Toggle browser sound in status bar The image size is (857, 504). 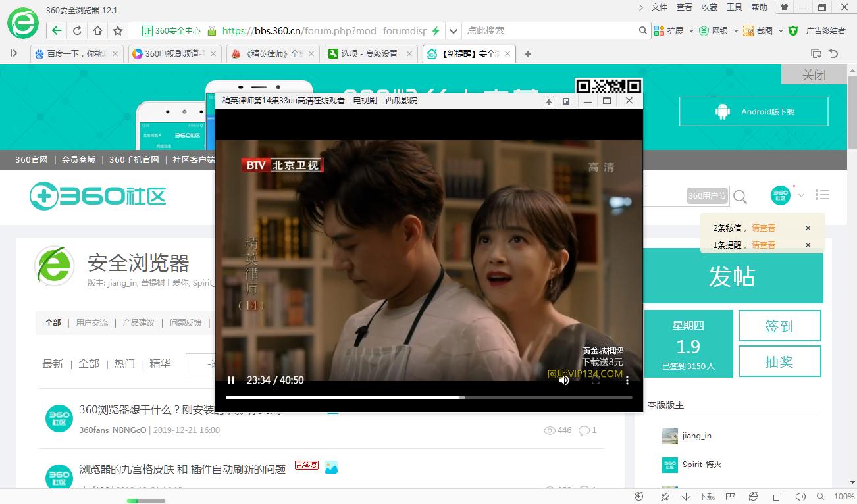coord(800,497)
